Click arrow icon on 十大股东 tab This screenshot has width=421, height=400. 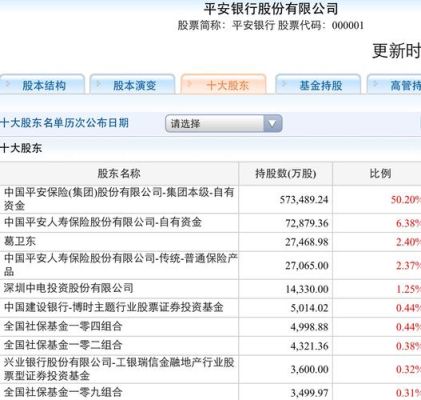coord(189,84)
